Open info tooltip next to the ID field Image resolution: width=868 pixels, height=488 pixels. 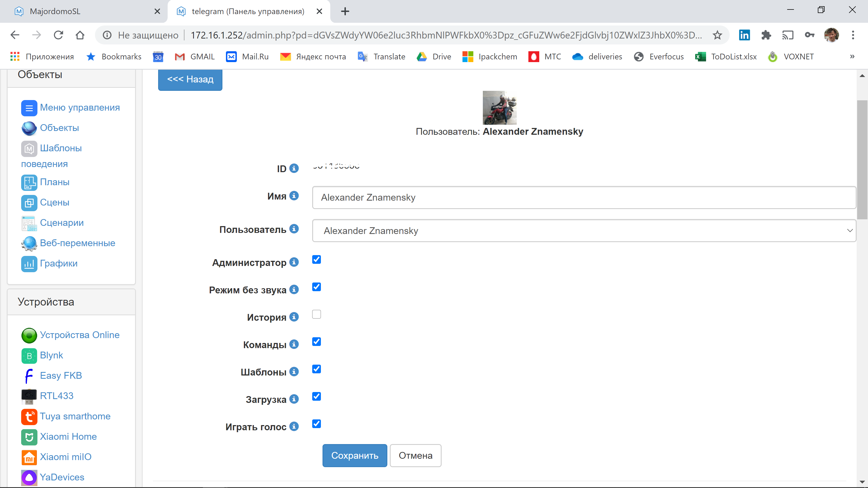tap(295, 168)
